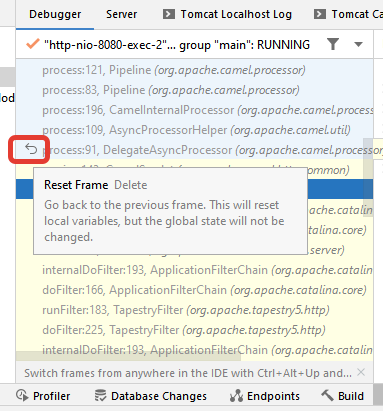The height and width of the screenshot is (411, 383).
Task: Click the Tomcat Localhost Log console icon
Action: tap(169, 14)
